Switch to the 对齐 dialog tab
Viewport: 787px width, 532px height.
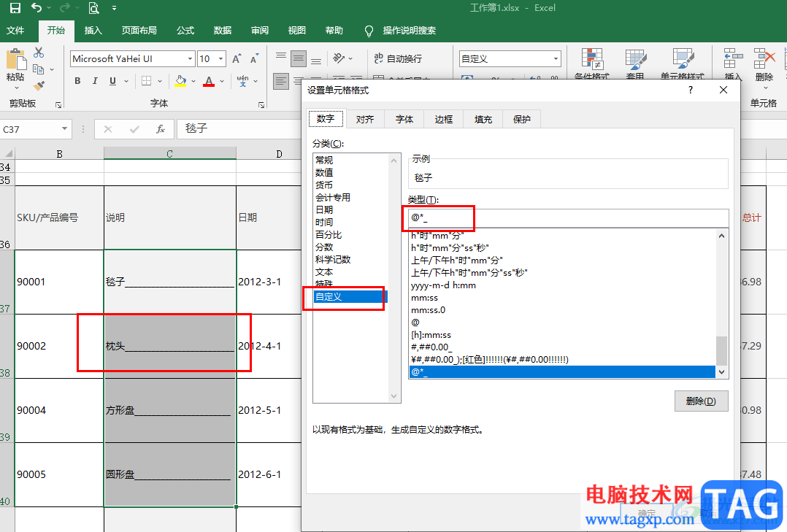click(365, 120)
